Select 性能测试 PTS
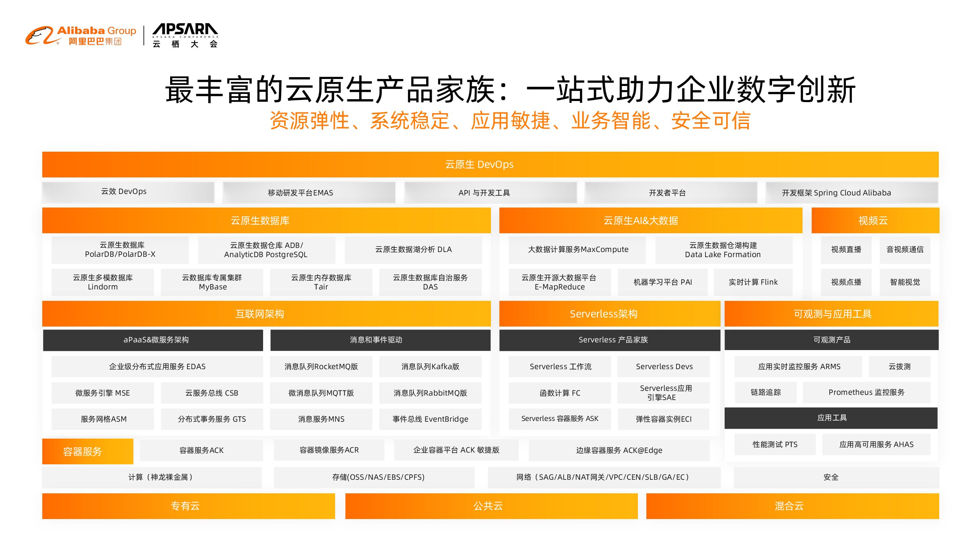The image size is (980, 551). coord(775,444)
